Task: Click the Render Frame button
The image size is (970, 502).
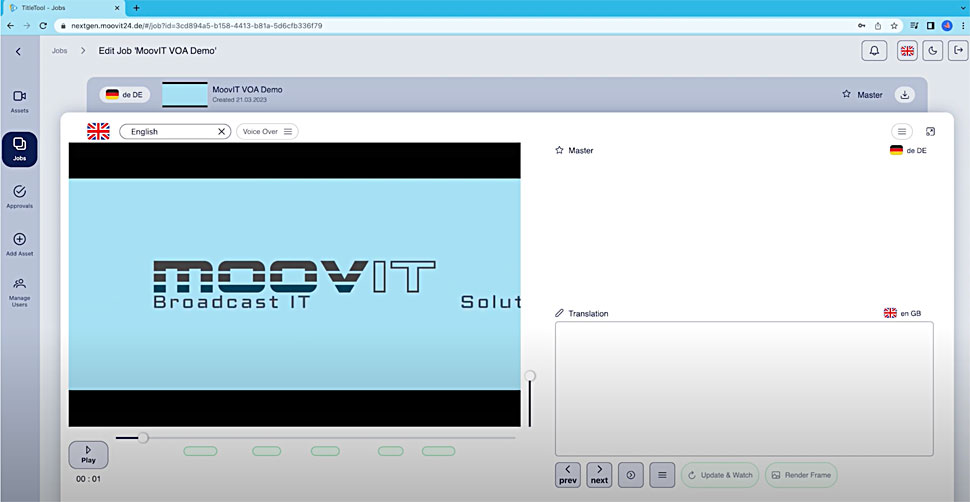Action: 801,475
